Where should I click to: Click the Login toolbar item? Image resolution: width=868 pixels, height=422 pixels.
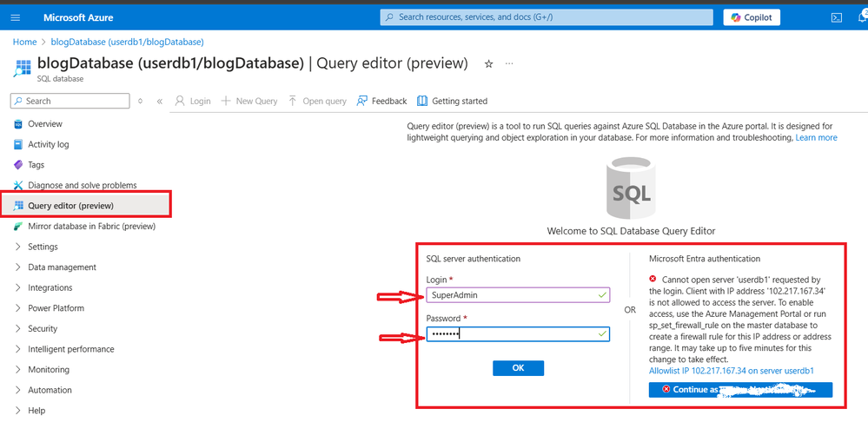[x=193, y=102]
